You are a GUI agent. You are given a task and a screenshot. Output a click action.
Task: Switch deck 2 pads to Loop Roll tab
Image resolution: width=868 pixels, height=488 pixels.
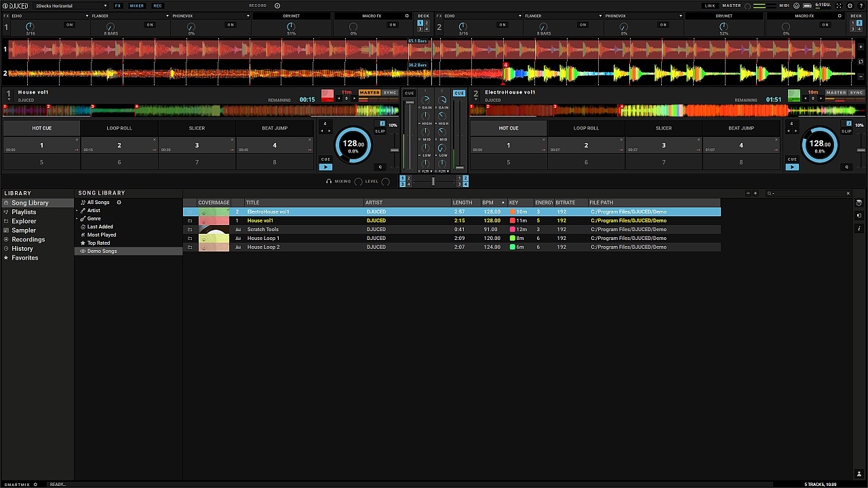pyautogui.click(x=586, y=128)
